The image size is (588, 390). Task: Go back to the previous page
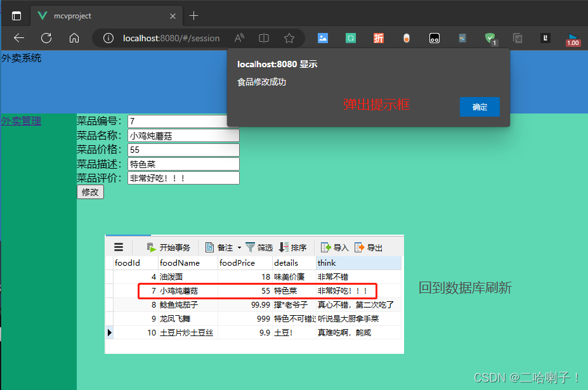19,38
